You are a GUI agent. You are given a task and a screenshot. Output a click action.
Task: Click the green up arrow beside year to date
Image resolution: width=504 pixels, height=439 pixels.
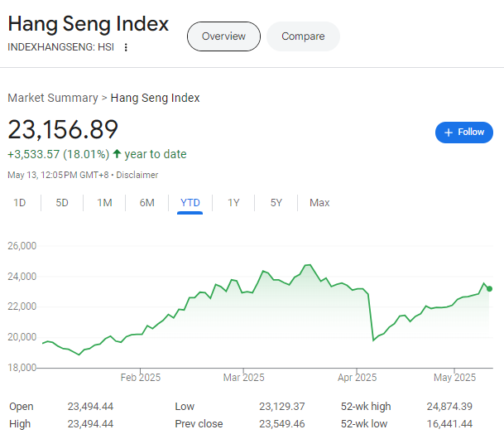pos(117,154)
